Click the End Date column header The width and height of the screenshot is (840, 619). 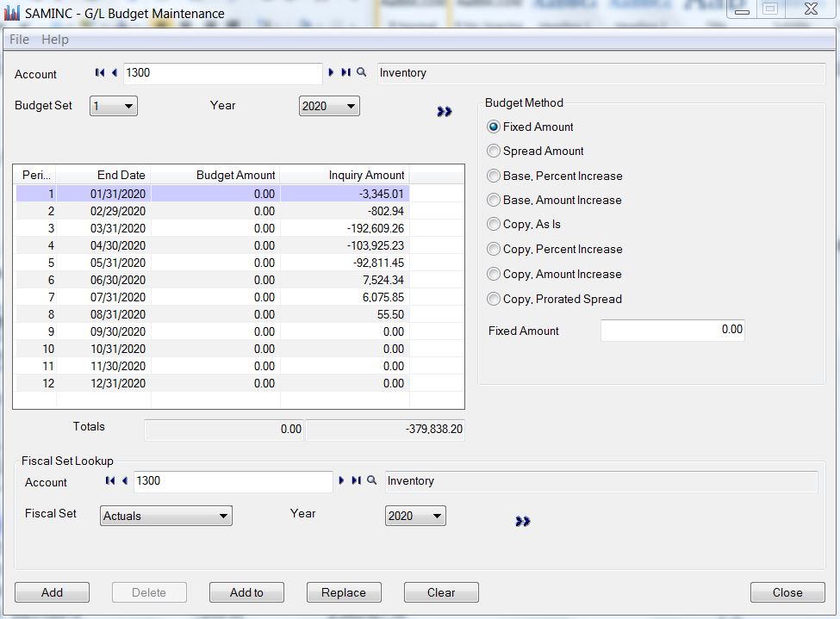pyautogui.click(x=104, y=175)
